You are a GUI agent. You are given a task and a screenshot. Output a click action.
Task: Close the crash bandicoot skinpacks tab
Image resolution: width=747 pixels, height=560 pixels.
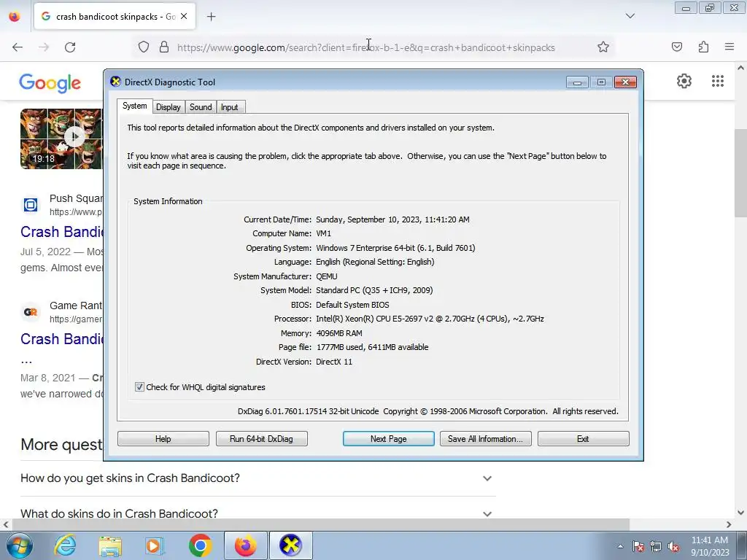pos(184,16)
